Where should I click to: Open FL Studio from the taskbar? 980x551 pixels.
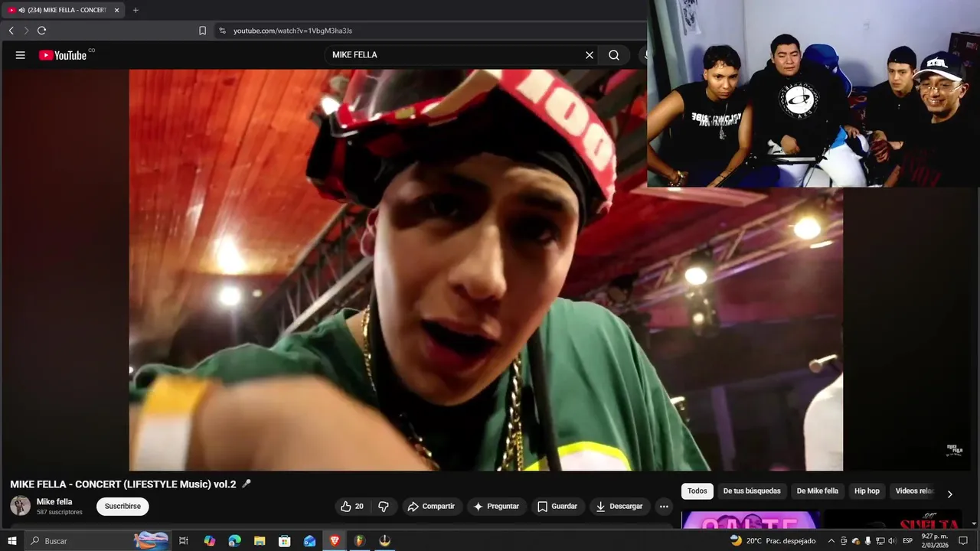pos(359,540)
